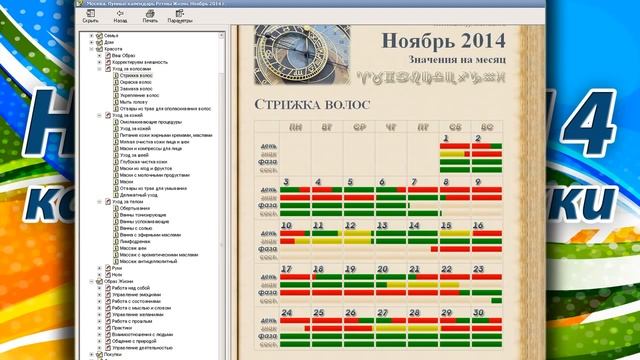The image size is (640, 360).
Task: Click the topic icon beside Окраска волос
Action: tap(116, 82)
